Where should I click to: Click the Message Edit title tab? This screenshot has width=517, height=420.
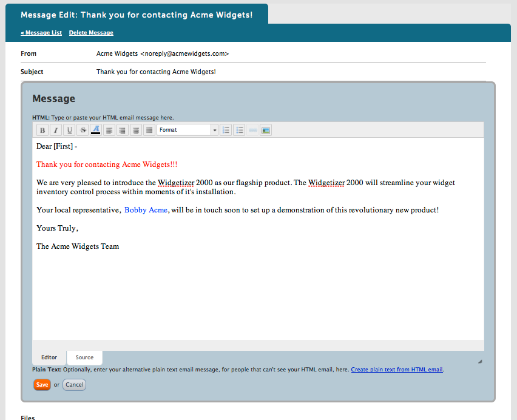coord(137,15)
